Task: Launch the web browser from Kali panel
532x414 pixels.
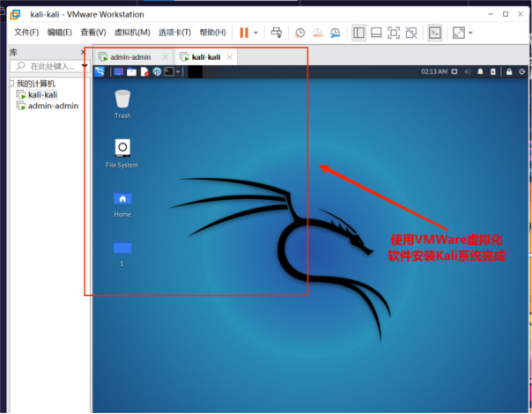Action: click(x=157, y=71)
